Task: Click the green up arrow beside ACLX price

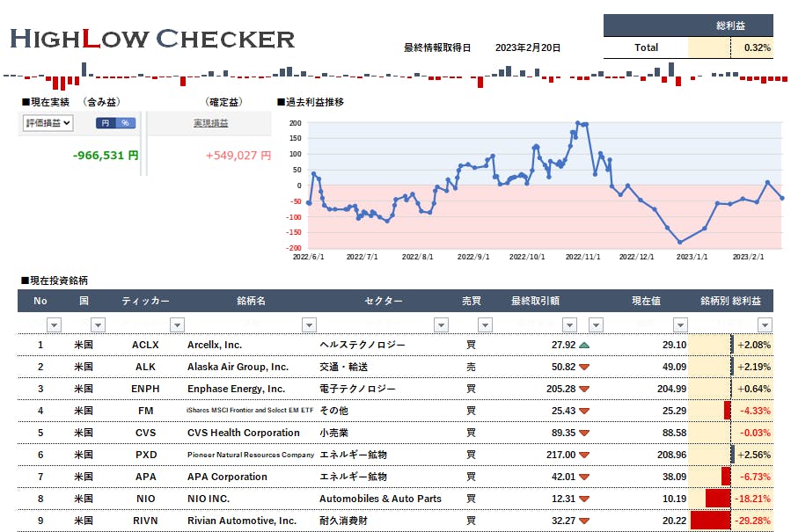Action: (x=584, y=345)
